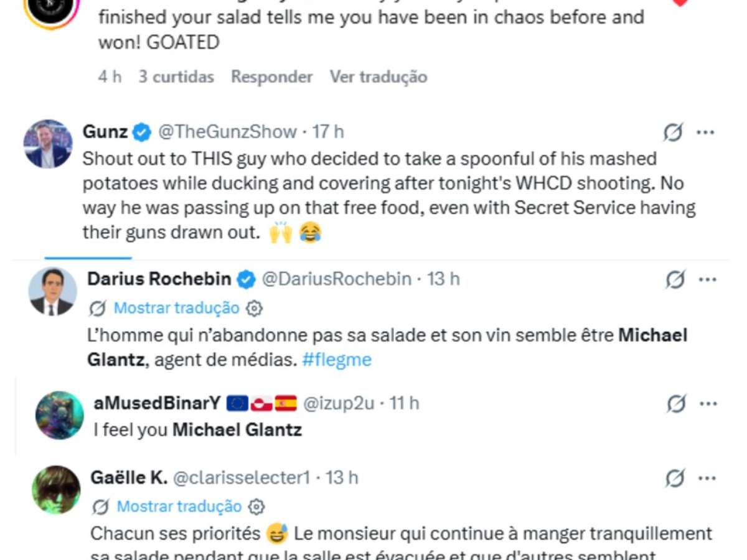Click "Ver tradução" on the top comment

coord(378,77)
